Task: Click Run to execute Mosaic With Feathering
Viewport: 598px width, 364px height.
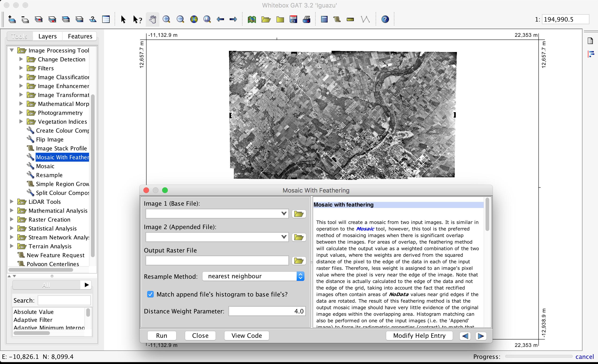Action: pyautogui.click(x=162, y=335)
